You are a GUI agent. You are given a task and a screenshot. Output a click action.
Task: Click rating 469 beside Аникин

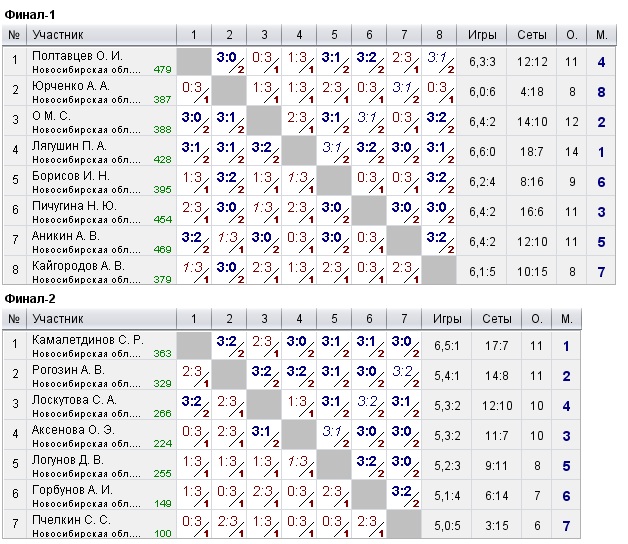(162, 250)
